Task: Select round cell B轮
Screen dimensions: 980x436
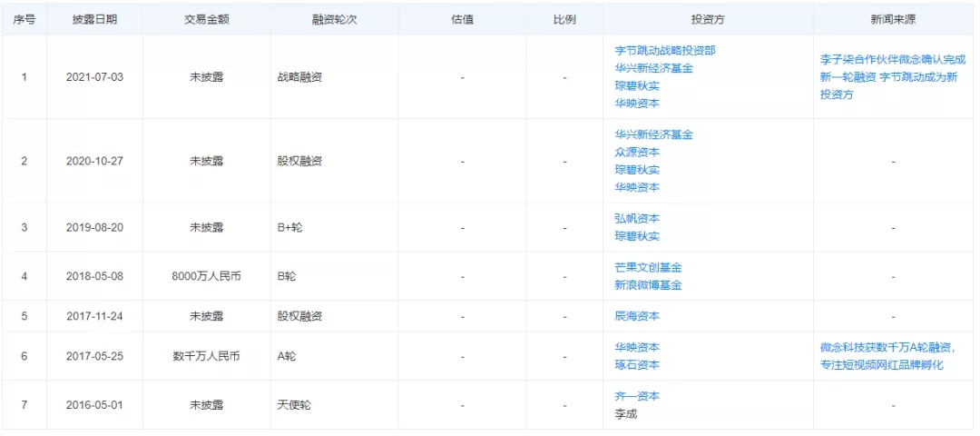Action: (286, 276)
